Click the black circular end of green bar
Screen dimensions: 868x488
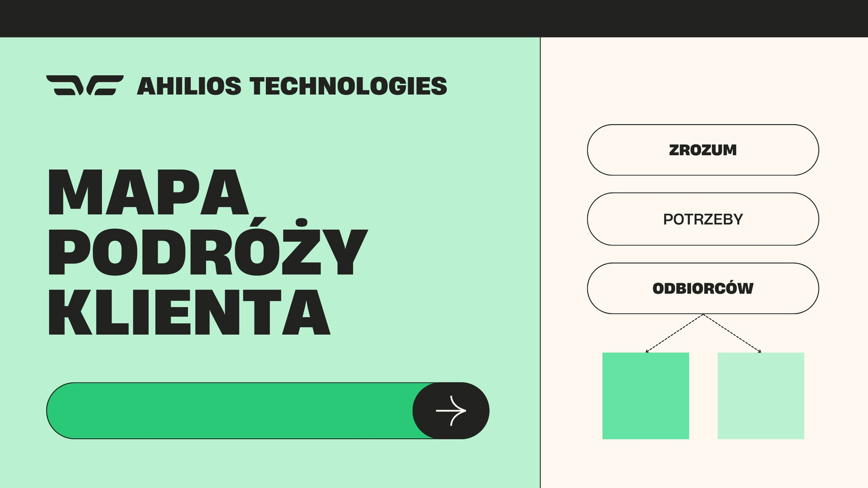(451, 411)
